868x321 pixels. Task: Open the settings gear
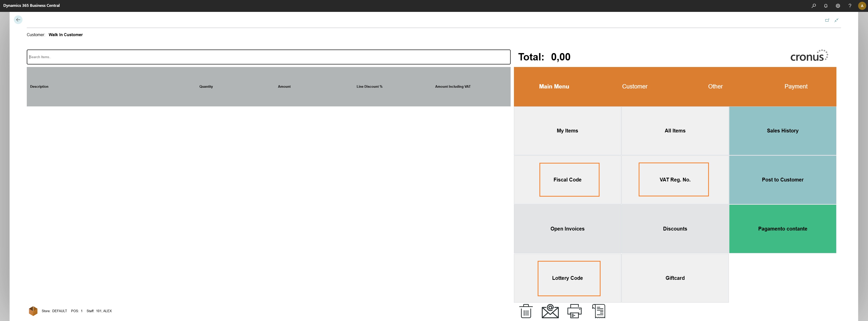pyautogui.click(x=838, y=6)
